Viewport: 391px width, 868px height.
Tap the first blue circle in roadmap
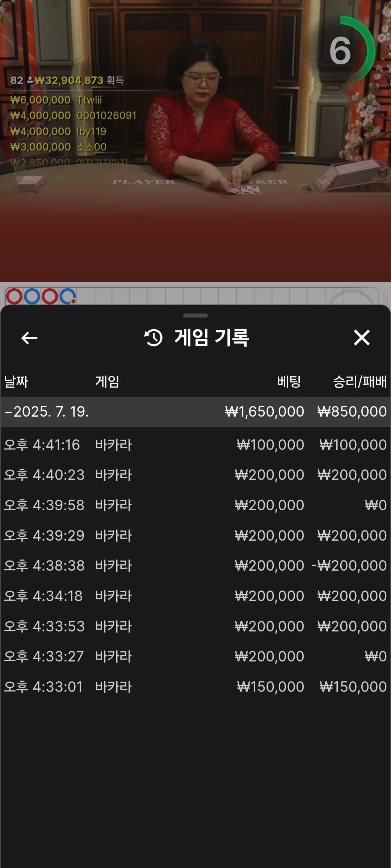[32, 297]
